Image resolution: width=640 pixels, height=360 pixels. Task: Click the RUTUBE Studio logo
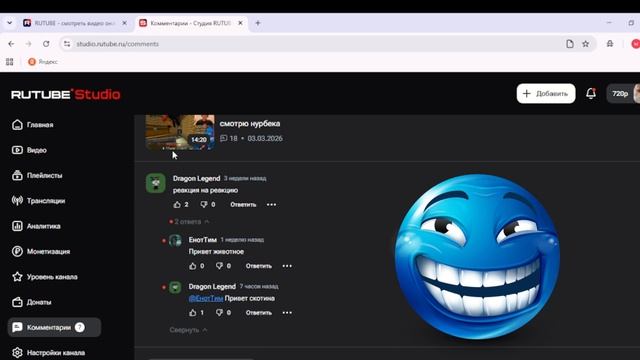pos(66,94)
